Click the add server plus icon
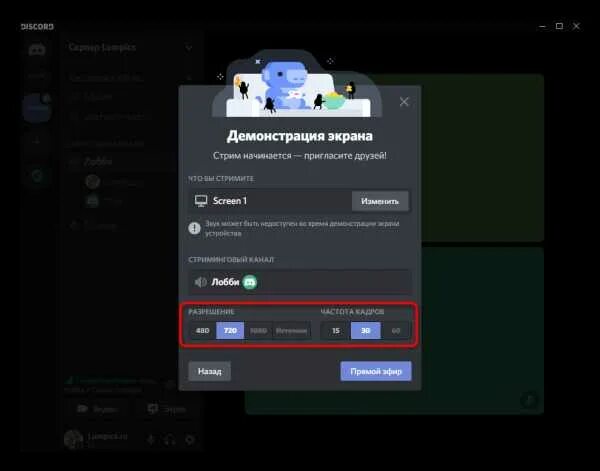Screen dimensions: 600x471 tap(37, 141)
